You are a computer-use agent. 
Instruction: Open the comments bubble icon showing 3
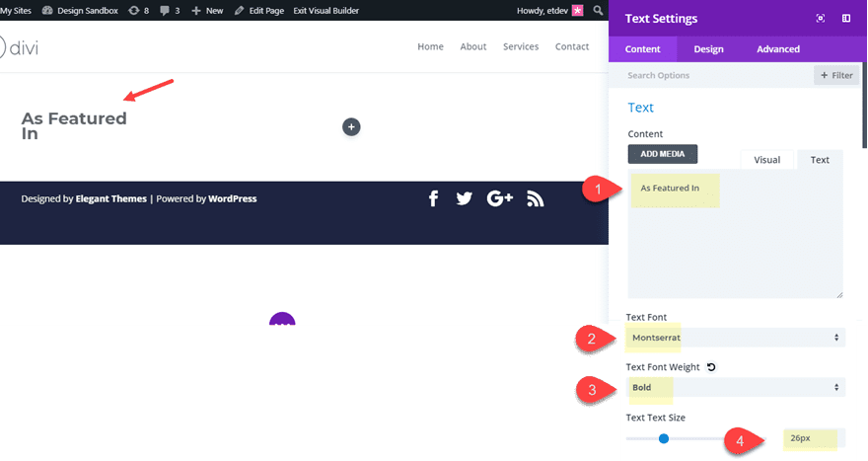pos(165,11)
